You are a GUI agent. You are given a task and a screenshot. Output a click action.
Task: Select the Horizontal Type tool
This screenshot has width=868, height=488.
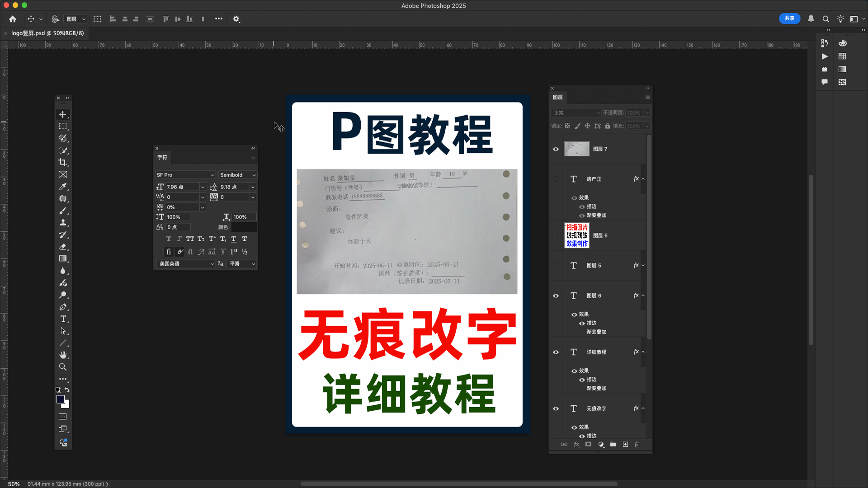coord(63,319)
